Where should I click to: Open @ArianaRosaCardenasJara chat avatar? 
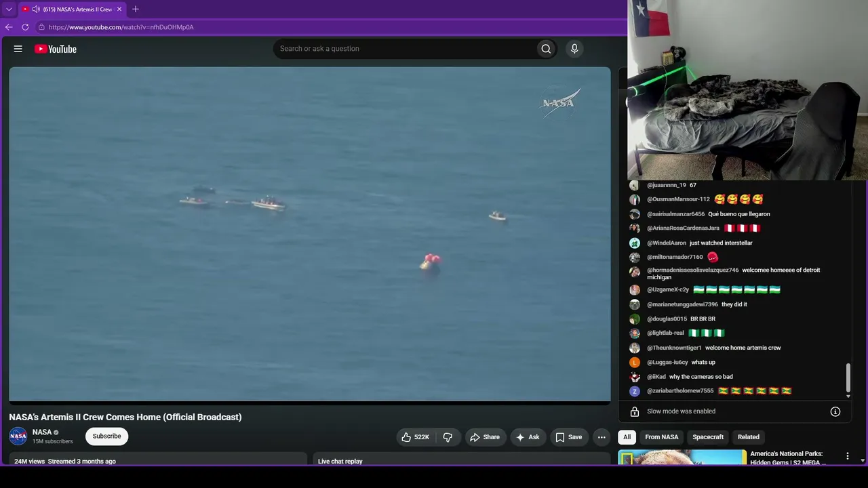point(635,228)
